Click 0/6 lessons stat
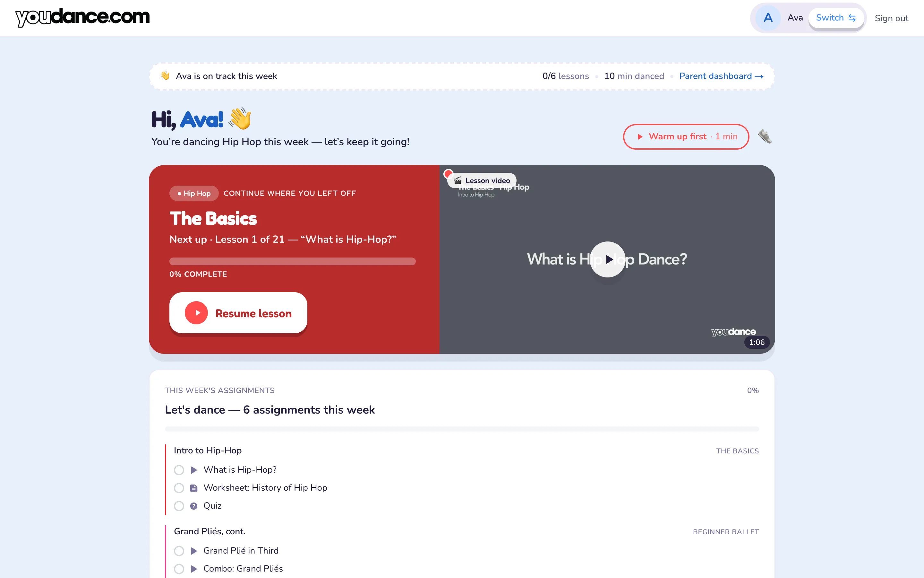This screenshot has width=924, height=578. point(566,76)
